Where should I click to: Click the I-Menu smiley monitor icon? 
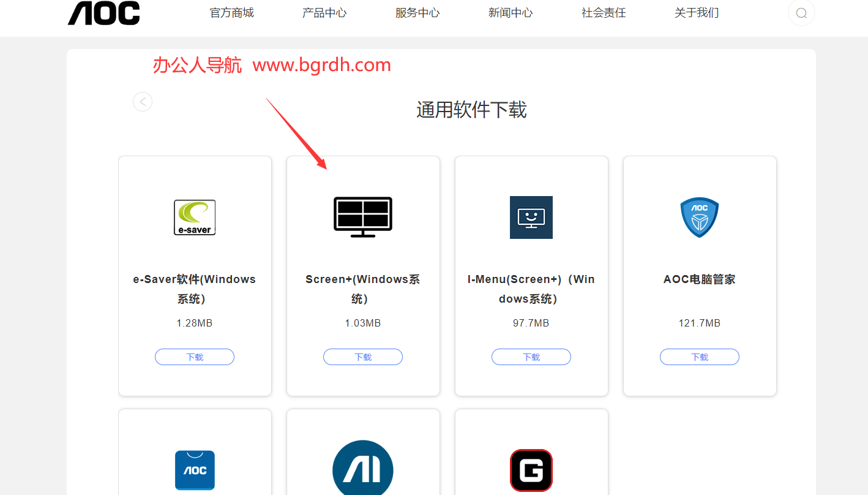click(531, 217)
